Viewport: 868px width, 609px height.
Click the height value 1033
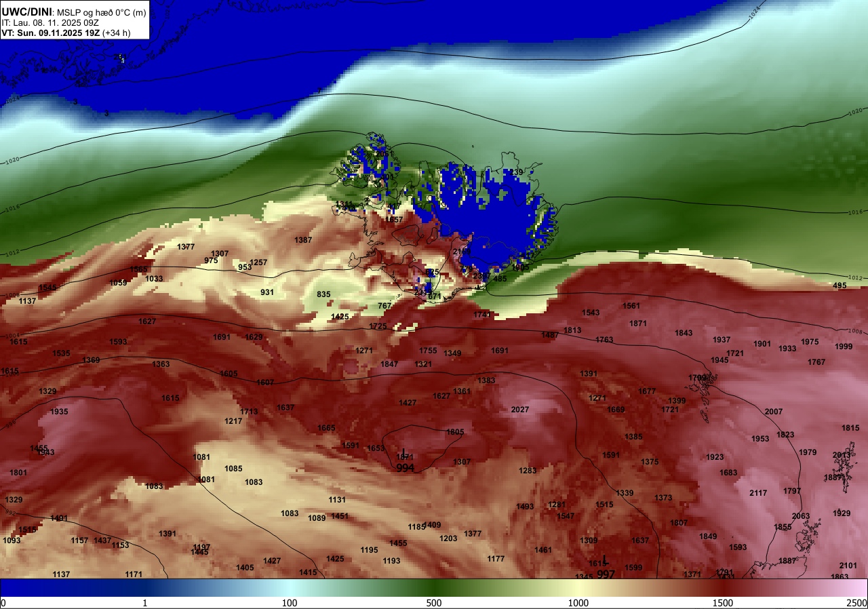tap(154, 279)
